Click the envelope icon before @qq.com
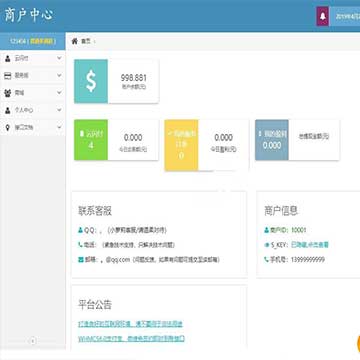 (80, 260)
